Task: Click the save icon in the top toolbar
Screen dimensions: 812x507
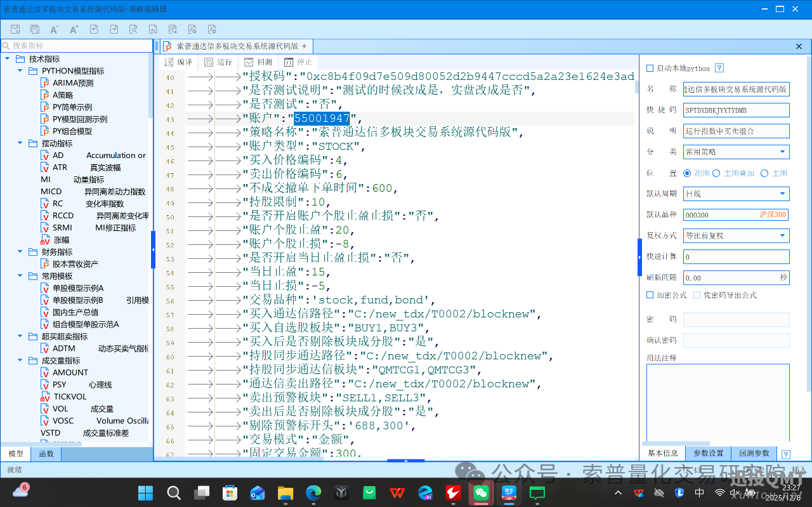Action: [15, 29]
